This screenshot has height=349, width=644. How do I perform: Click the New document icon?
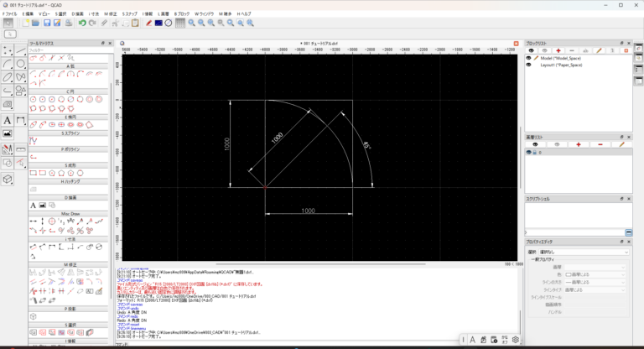tap(25, 23)
